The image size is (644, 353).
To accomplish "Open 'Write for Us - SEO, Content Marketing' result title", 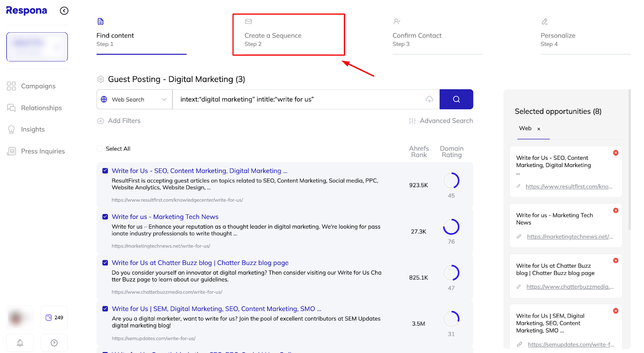I will [x=200, y=171].
